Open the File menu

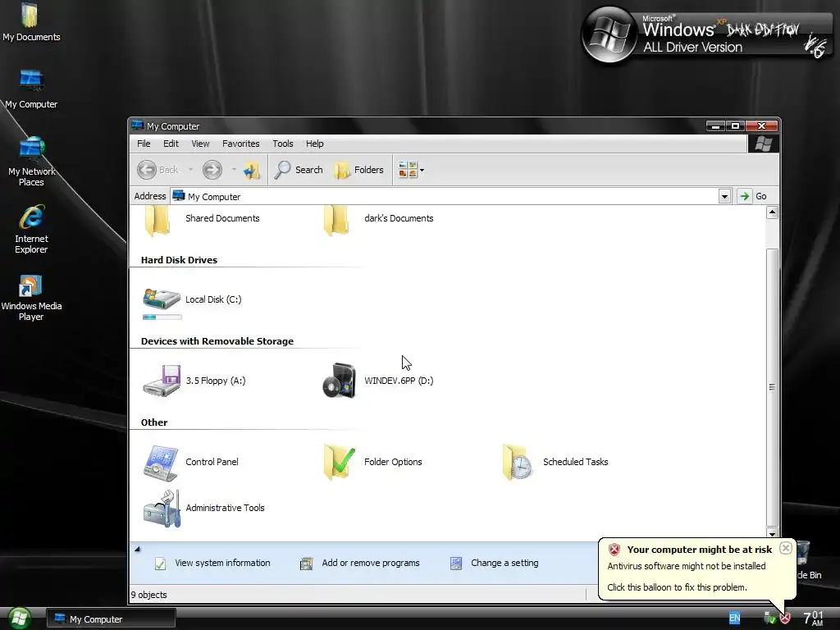pos(144,144)
